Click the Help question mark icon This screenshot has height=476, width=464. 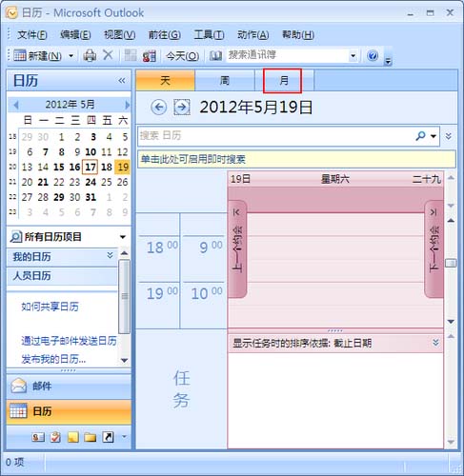(x=373, y=55)
